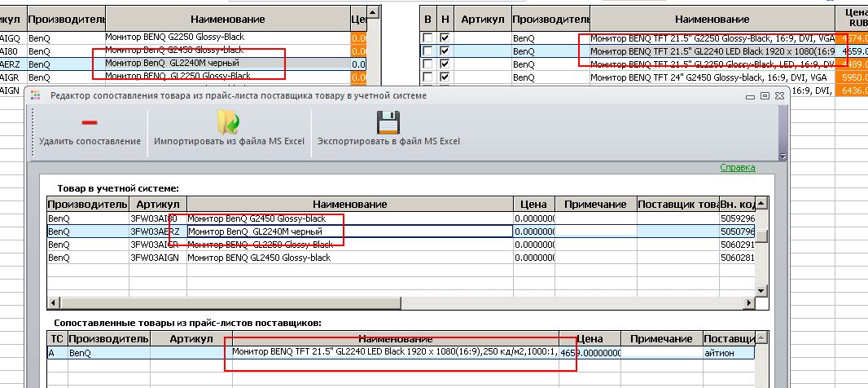Image resolution: width=868 pixels, height=388 pixels.
Task: Click scroll-up arrow of background left table
Action: (374, 11)
